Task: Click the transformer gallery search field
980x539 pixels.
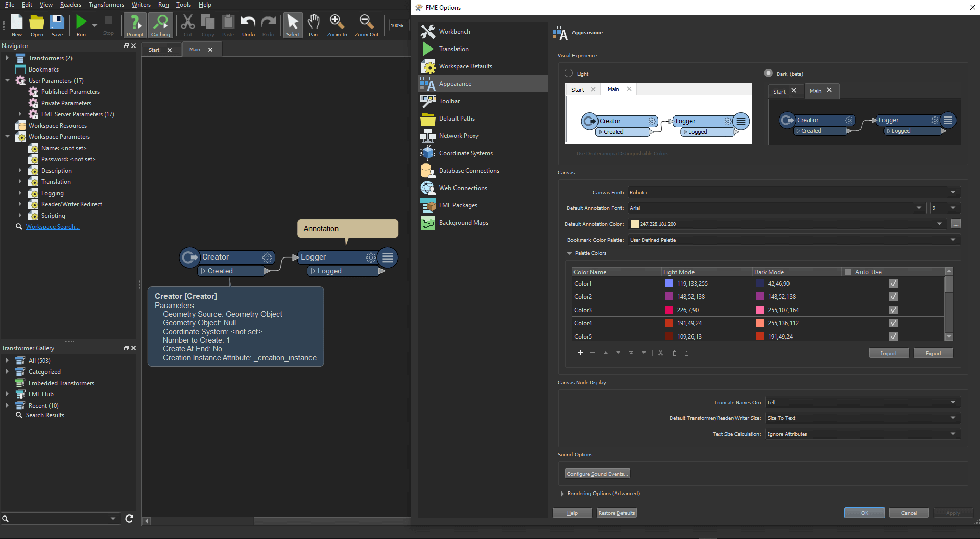Action: pyautogui.click(x=60, y=519)
